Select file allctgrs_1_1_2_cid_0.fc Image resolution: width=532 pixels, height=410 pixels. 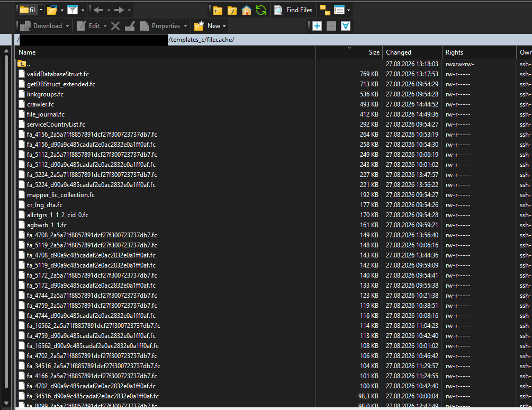click(x=58, y=215)
